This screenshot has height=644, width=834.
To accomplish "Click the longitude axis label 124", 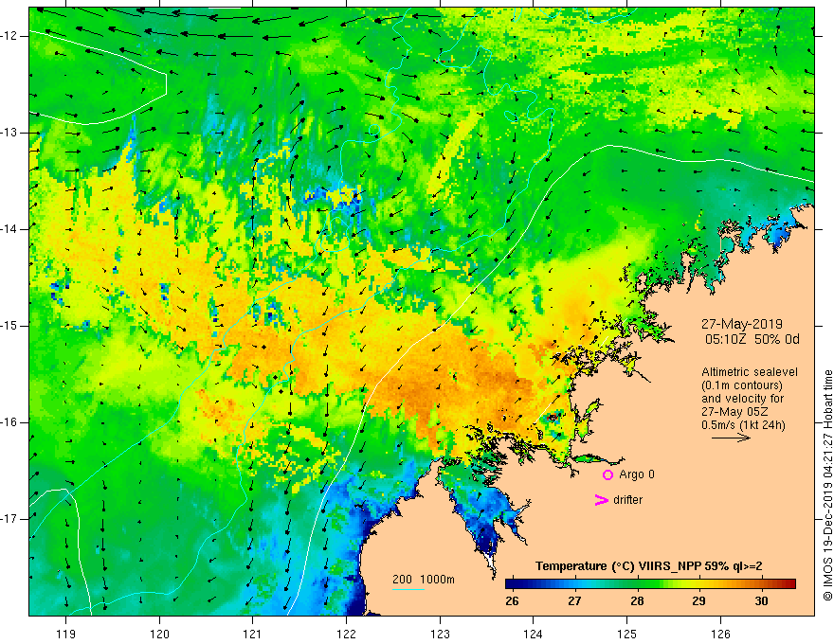I will click(x=533, y=634).
